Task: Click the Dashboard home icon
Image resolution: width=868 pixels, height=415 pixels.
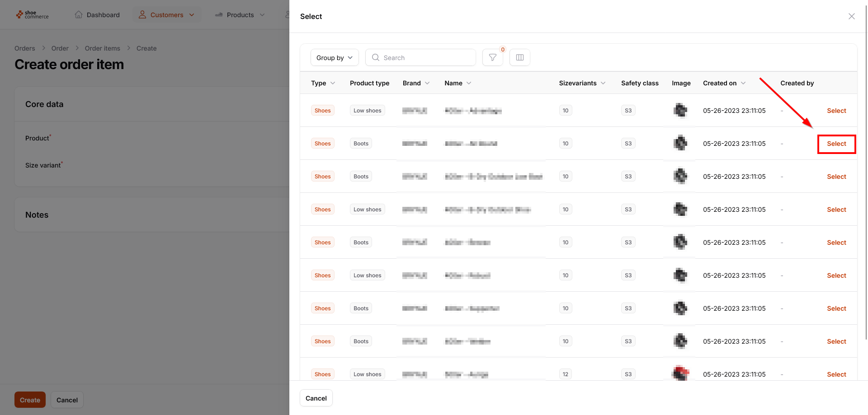Action: (x=79, y=15)
